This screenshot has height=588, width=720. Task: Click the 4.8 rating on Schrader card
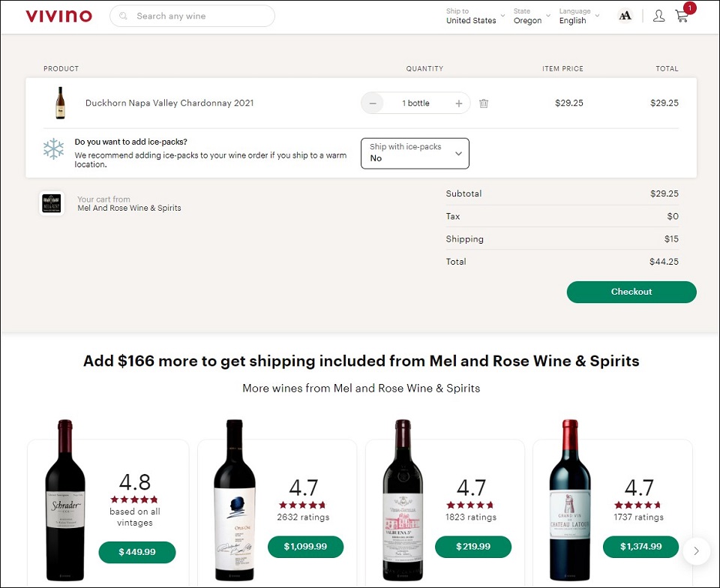click(x=134, y=482)
